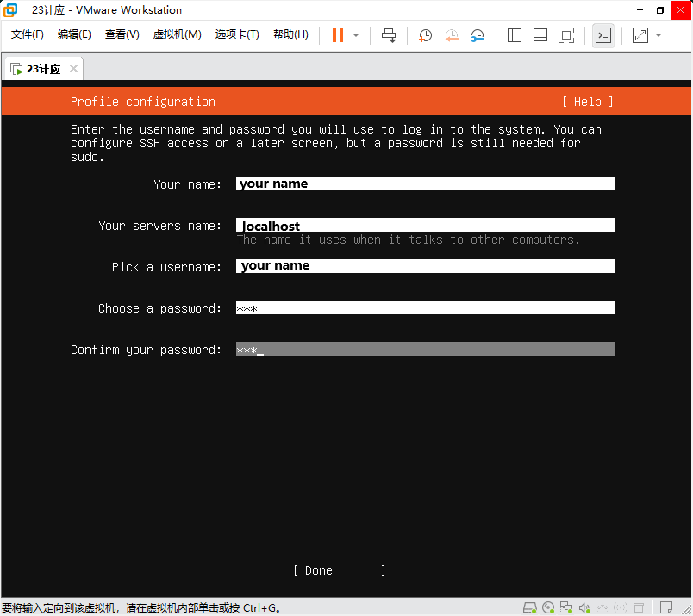Viewport: 693px width, 616px height.
Task: Focus the Your name input field
Action: (x=426, y=184)
